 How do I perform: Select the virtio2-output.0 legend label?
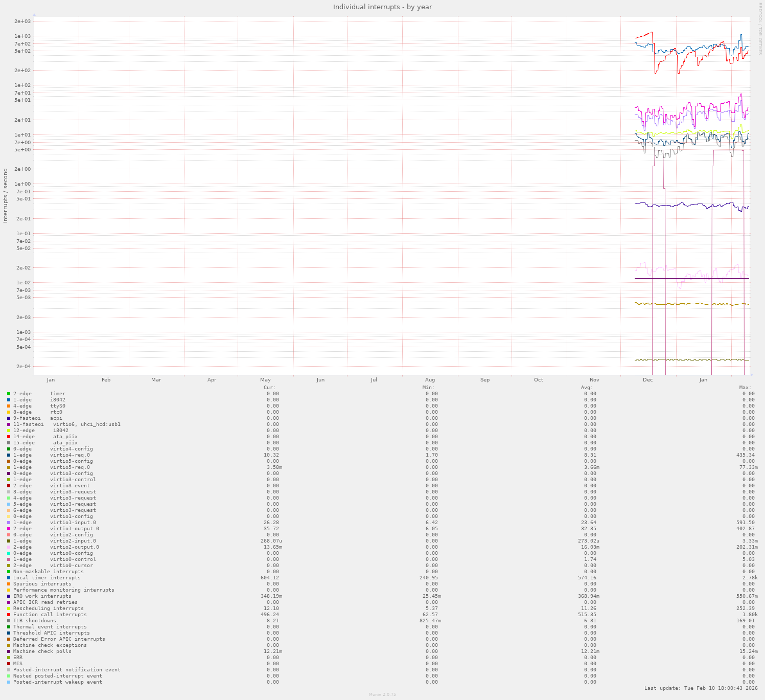56,547
